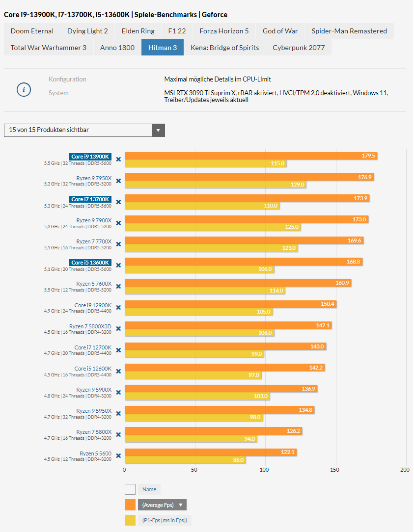Click the Ryzen 9 5900X label
The height and width of the screenshot is (532, 414).
94,390
